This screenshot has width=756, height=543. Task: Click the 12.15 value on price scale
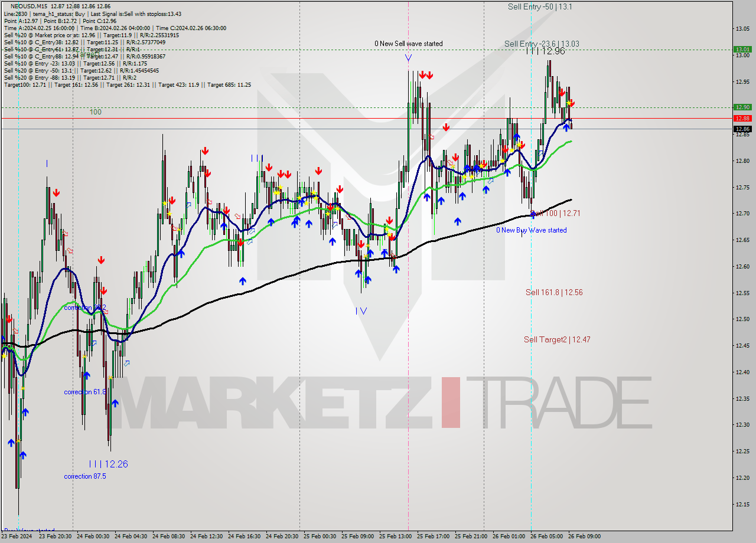click(x=742, y=504)
